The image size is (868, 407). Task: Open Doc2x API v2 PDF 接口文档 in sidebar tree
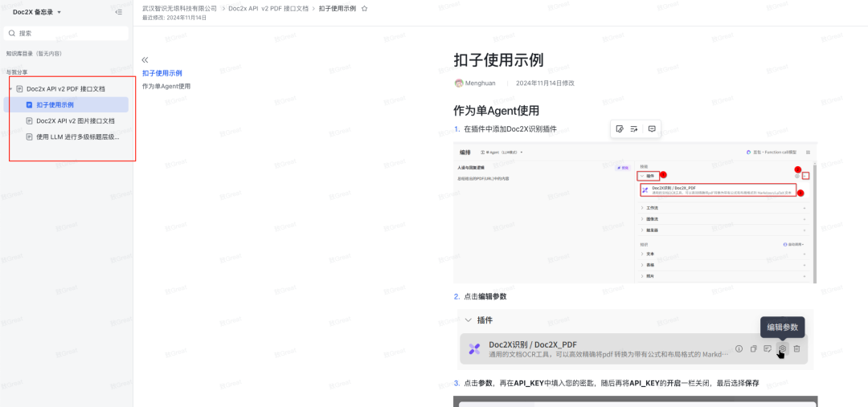66,89
